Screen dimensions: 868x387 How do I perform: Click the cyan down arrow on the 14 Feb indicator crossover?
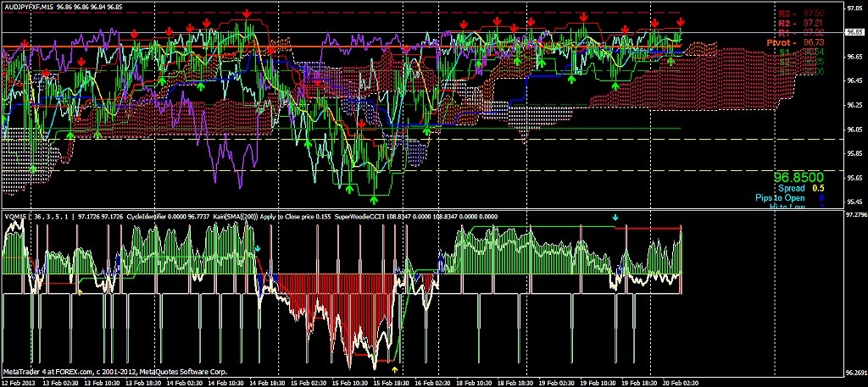click(258, 249)
